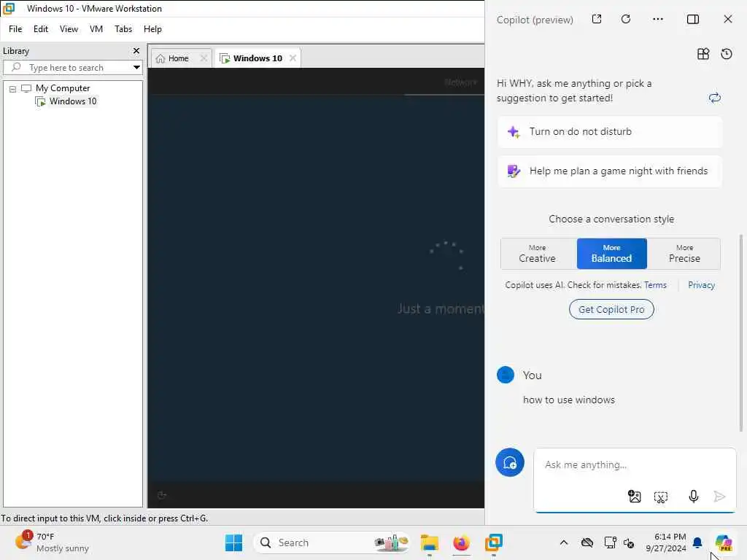Choose the game night planning suggestion
This screenshot has height=560, width=747.
[x=610, y=171]
